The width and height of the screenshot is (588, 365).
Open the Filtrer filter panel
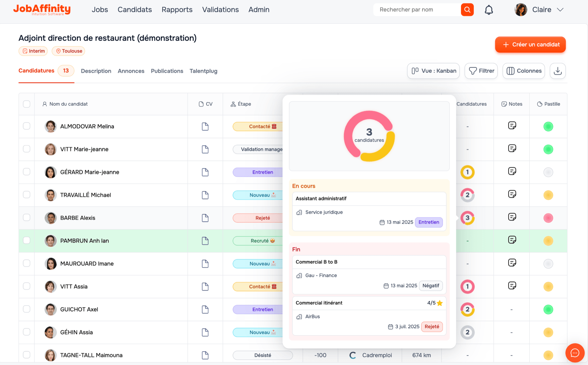click(x=481, y=71)
